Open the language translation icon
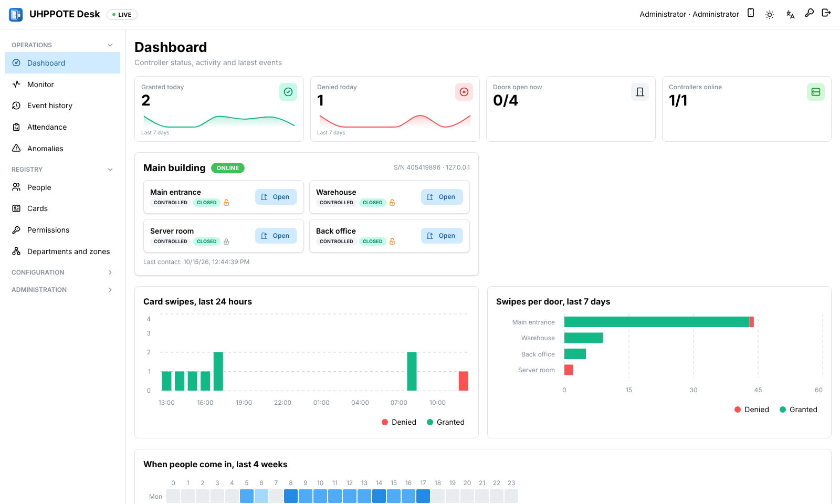The height and width of the screenshot is (504, 840). 790,15
